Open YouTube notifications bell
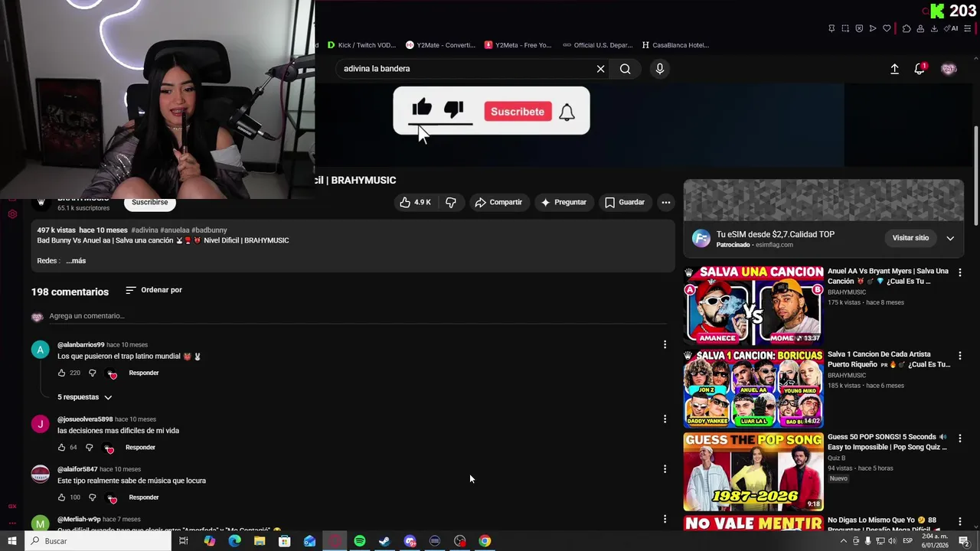This screenshot has height=551, width=980. tap(920, 69)
